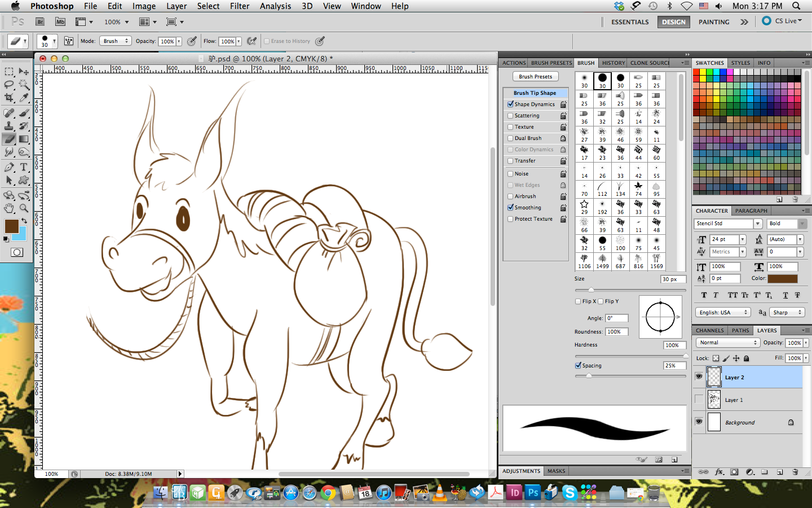Enable Scattering in brush settings

(x=511, y=115)
